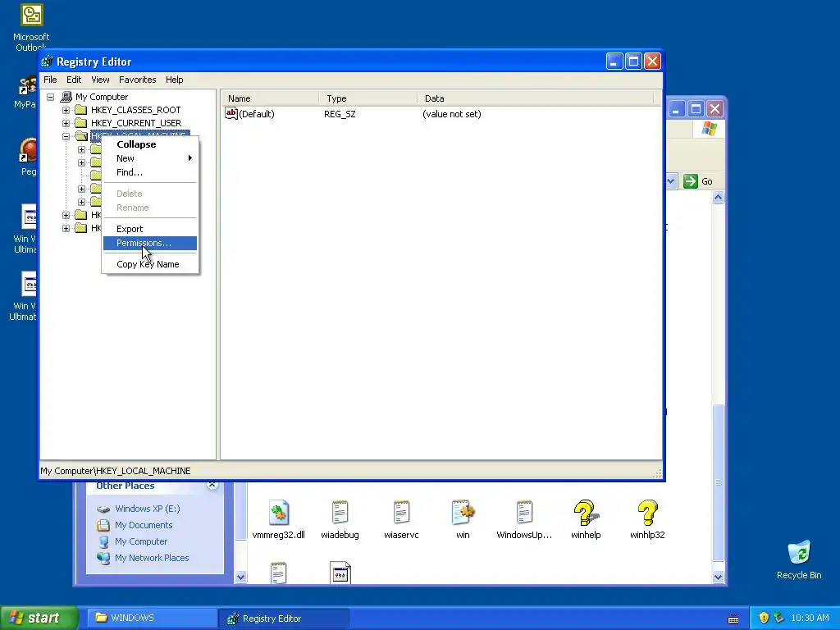Click the Safely Remove Hardware tray icon

coord(779,619)
